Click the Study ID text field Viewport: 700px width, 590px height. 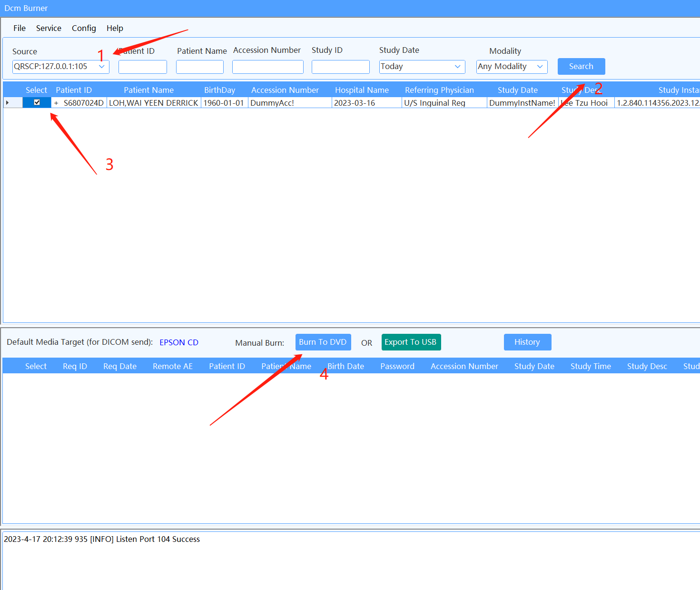(340, 67)
